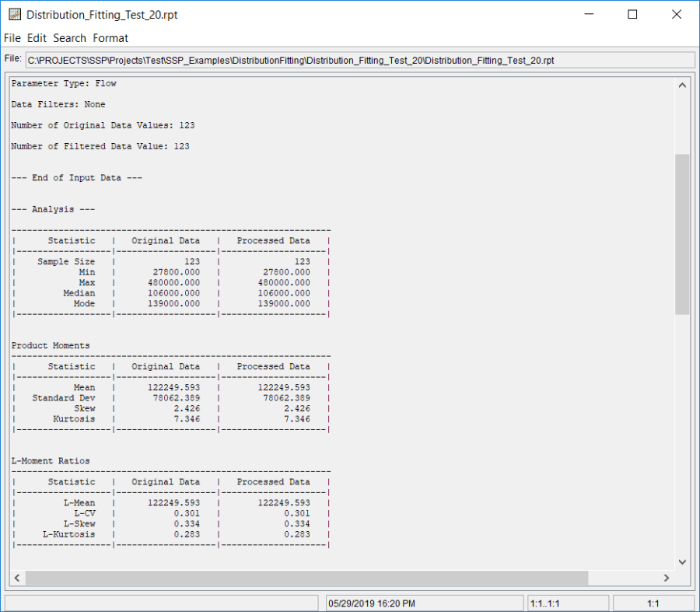The width and height of the screenshot is (700, 612).
Task: Click Processed Data Skew value 2.426
Action: [x=297, y=408]
